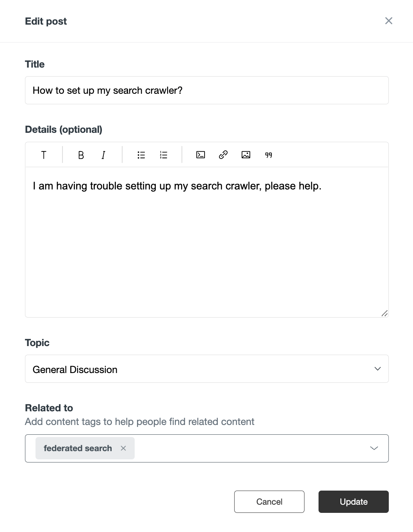The width and height of the screenshot is (413, 532).
Task: Select the text style icon in the toolbar
Action: point(43,155)
